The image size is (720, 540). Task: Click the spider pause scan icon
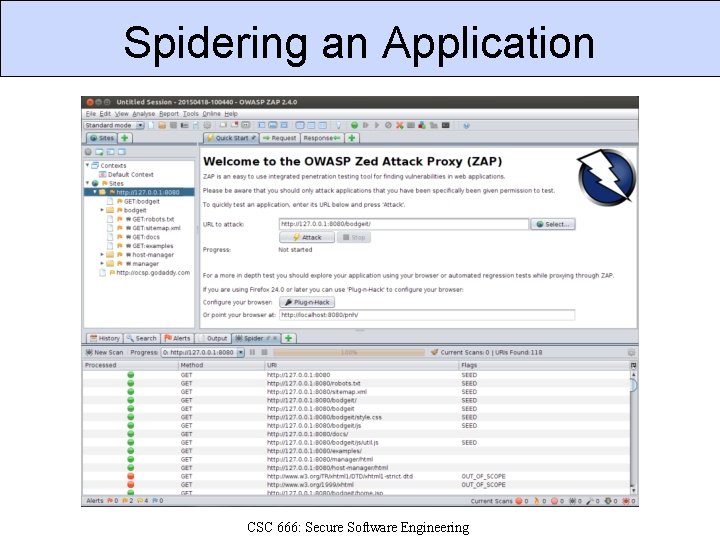pos(252,352)
